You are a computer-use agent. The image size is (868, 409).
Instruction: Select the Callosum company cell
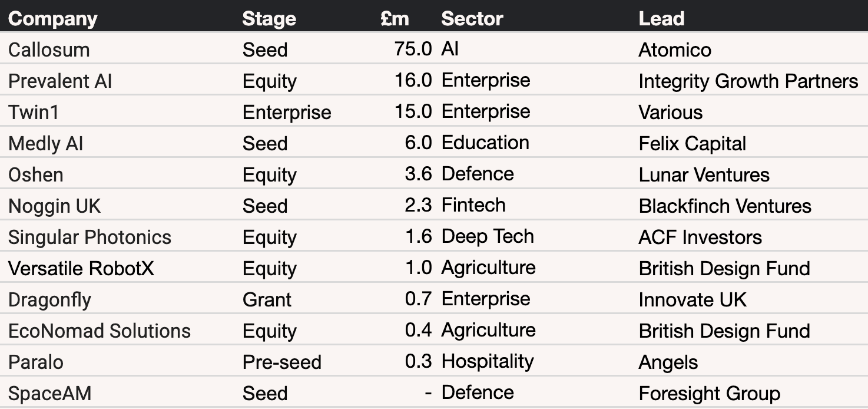coord(49,50)
